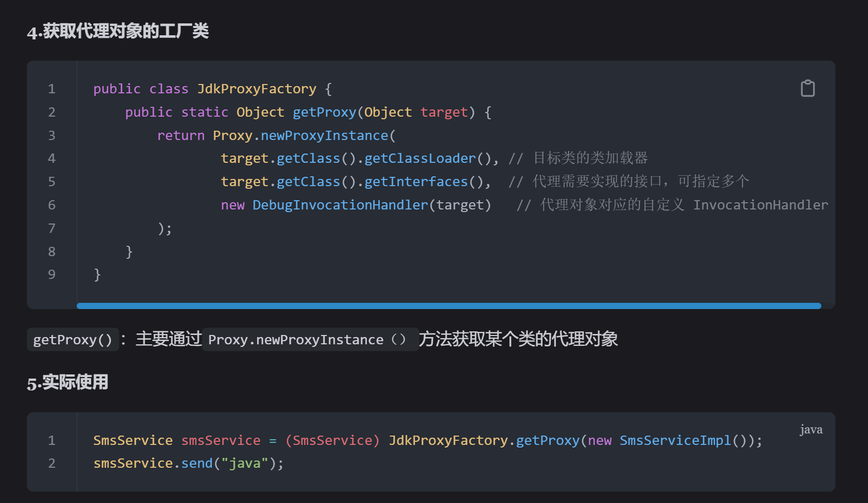Click "getInterfaces" in code line 5
This screenshot has height=503, width=868.
tap(416, 182)
